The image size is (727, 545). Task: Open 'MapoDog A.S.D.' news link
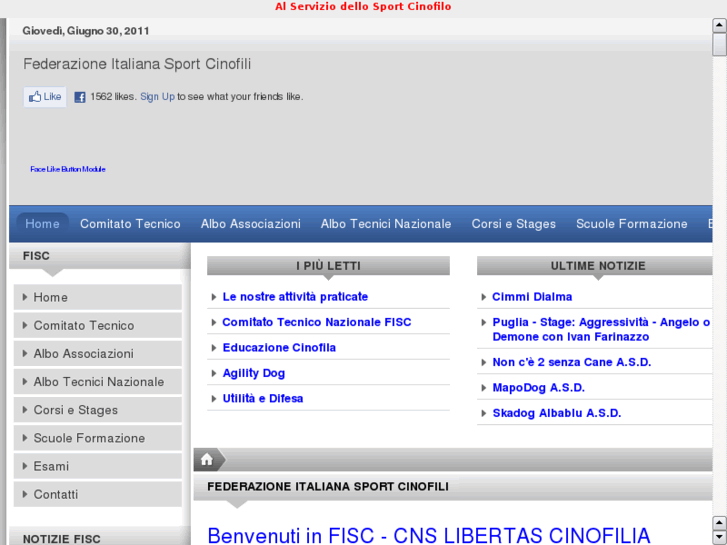click(x=538, y=388)
